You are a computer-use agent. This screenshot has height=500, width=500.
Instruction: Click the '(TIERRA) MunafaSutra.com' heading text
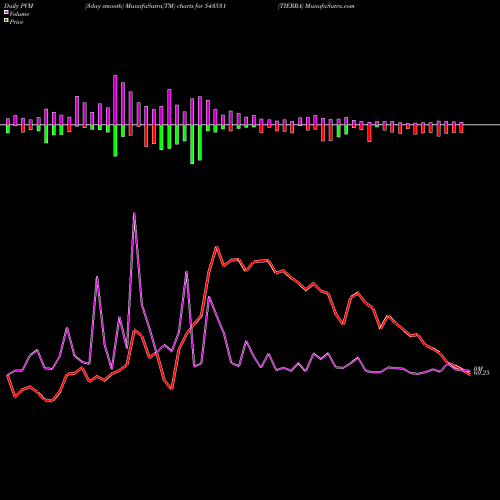point(316,6)
